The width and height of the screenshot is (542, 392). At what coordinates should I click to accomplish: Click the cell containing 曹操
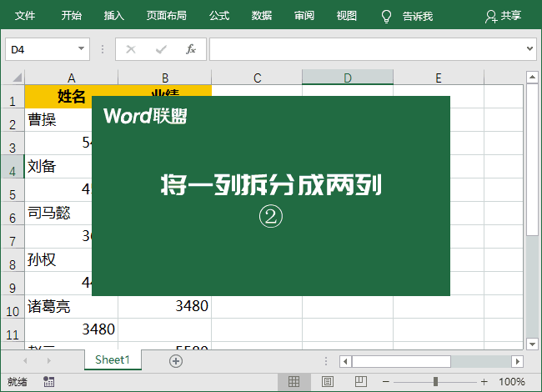click(58, 120)
